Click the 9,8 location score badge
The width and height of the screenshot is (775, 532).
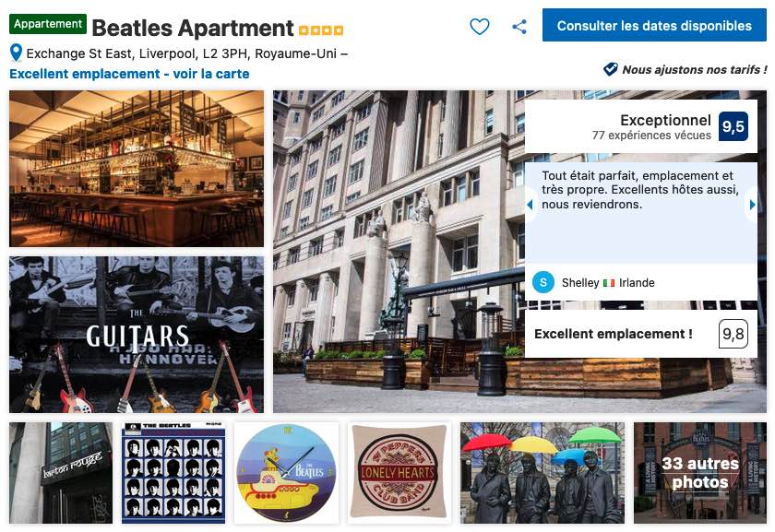(733, 334)
